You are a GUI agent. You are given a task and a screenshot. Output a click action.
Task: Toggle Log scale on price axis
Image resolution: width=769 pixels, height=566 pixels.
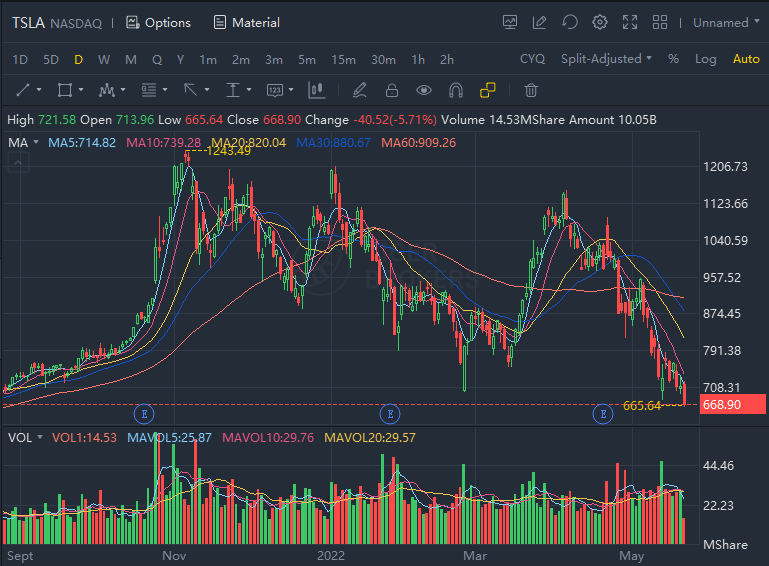coord(706,59)
